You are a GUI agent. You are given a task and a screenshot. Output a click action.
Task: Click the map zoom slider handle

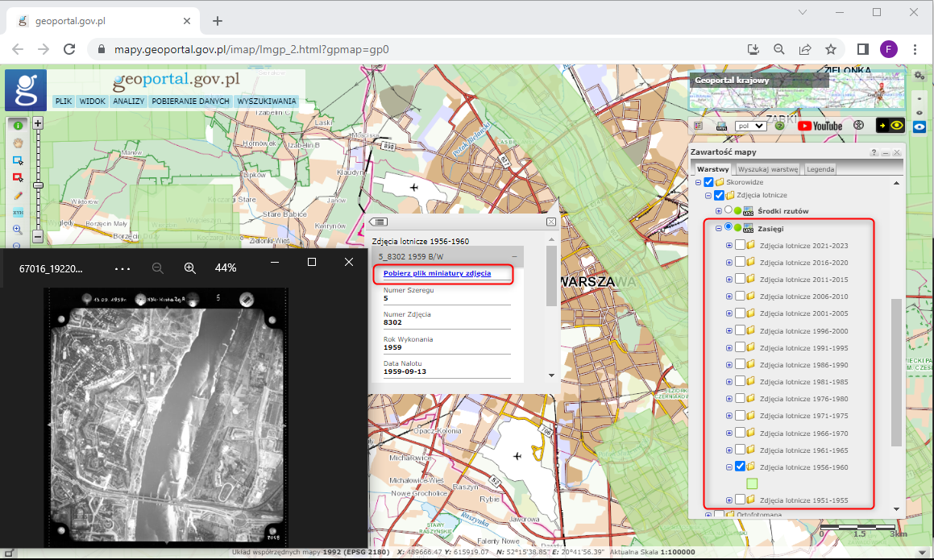(x=37, y=185)
